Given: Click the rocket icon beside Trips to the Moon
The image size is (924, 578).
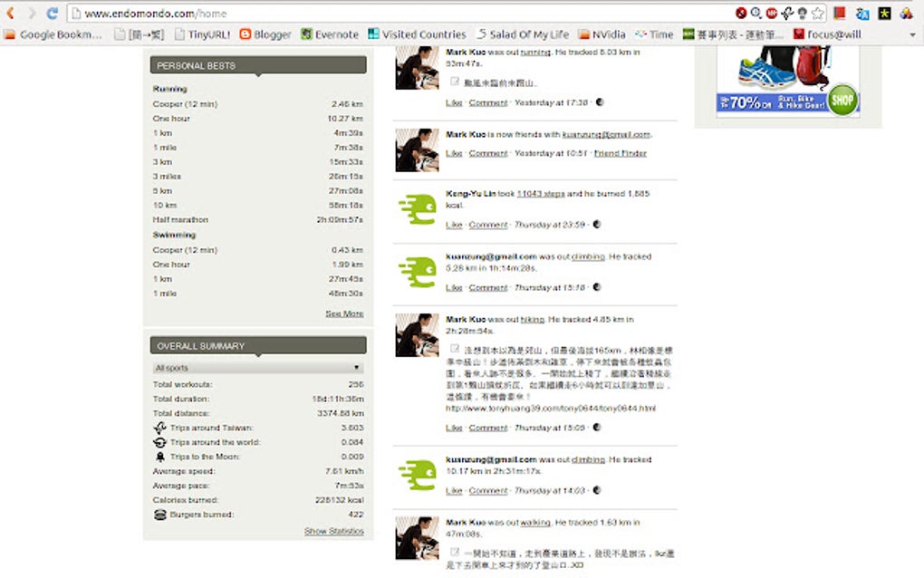Looking at the screenshot, I should click(x=159, y=457).
